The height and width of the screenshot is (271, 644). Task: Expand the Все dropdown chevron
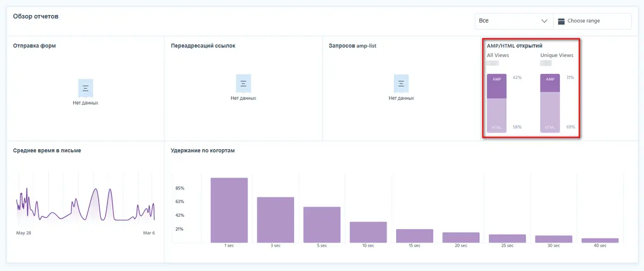click(544, 21)
